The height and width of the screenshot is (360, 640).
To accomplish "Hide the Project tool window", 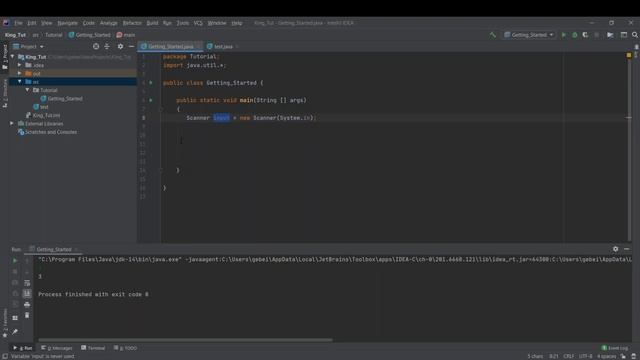I will [131, 47].
